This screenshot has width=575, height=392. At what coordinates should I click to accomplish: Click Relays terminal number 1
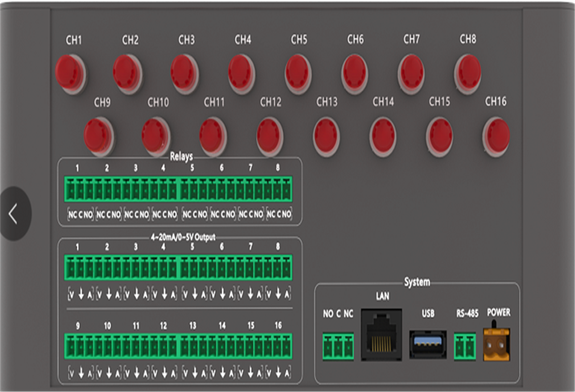click(79, 190)
